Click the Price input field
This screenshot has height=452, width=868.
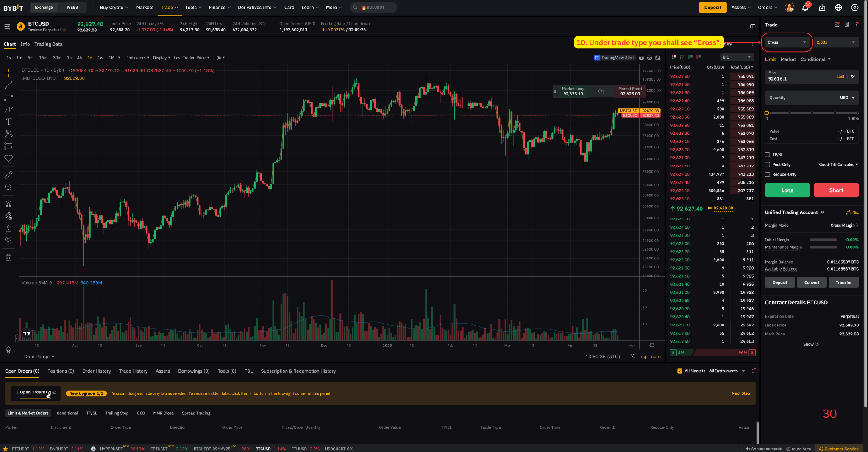click(812, 77)
